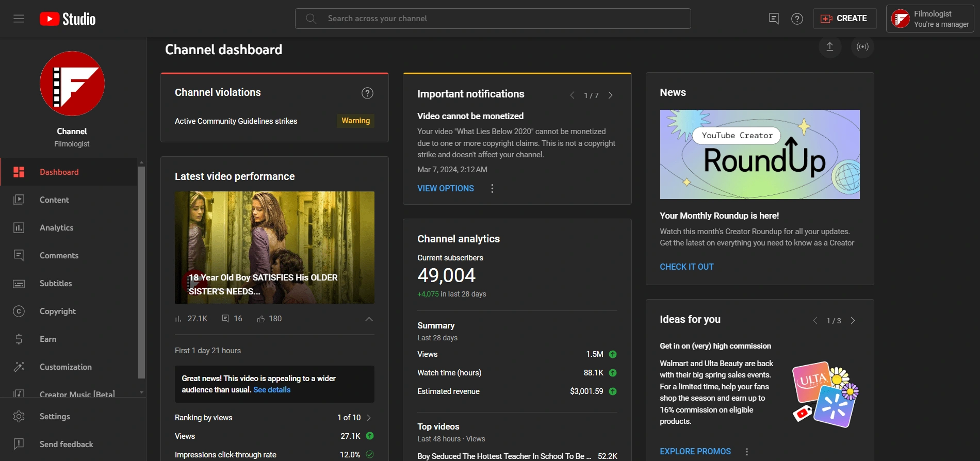This screenshot has width=980, height=461.
Task: Open the help question mark icon in top bar
Action: pyautogui.click(x=797, y=19)
